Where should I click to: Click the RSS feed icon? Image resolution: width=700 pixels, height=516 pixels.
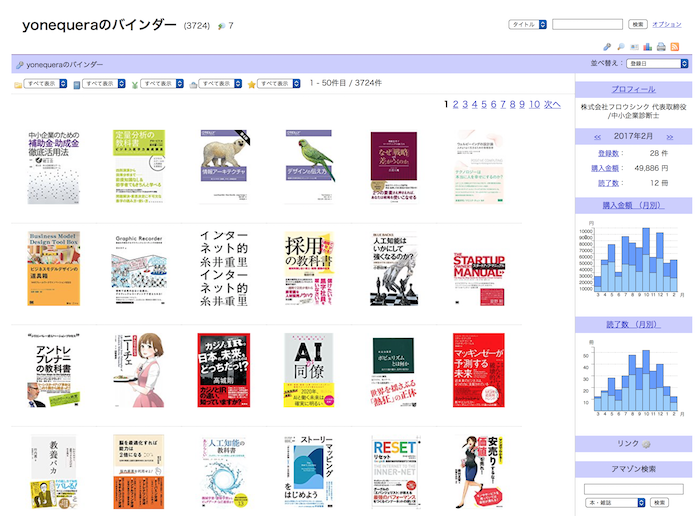pyautogui.click(x=675, y=47)
